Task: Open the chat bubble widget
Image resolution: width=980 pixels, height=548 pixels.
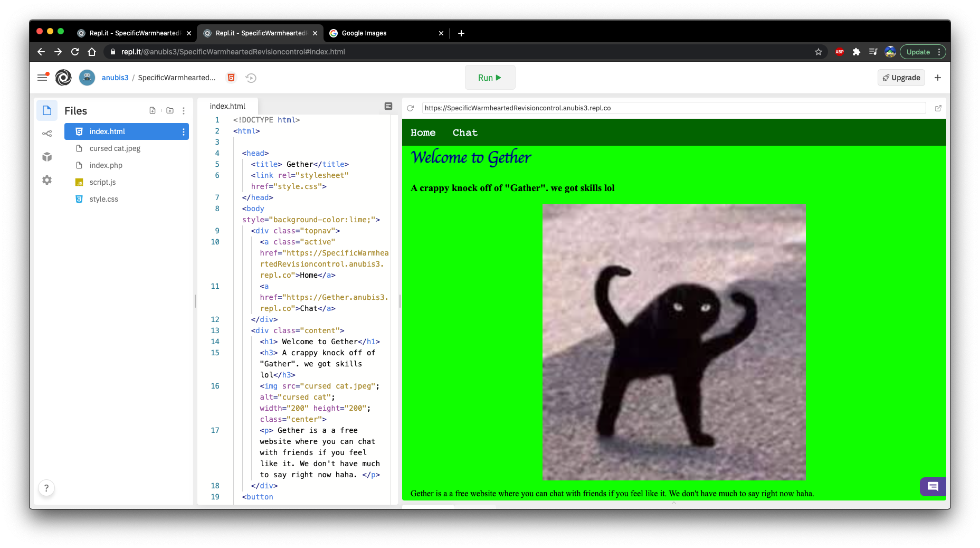Action: click(933, 487)
